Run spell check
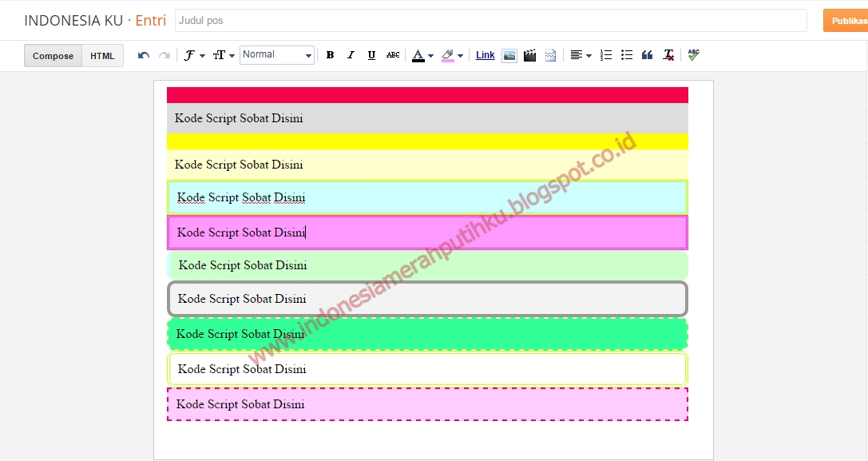The image size is (868, 461). tap(694, 54)
